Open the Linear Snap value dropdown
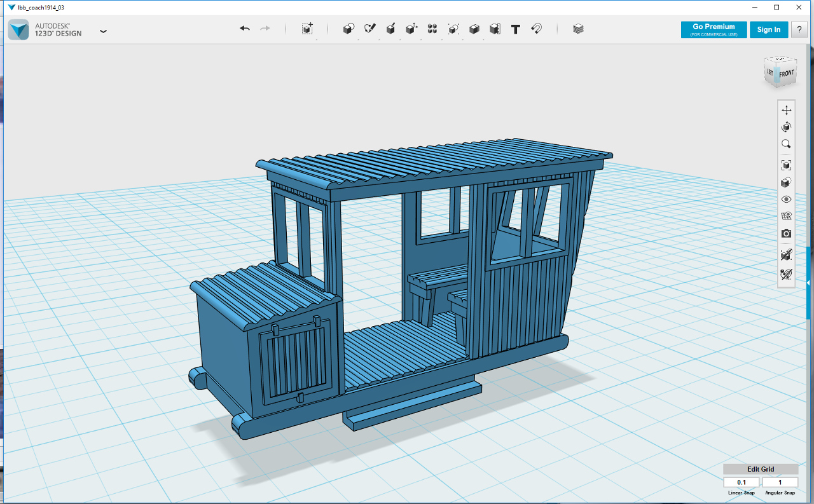 (x=742, y=482)
